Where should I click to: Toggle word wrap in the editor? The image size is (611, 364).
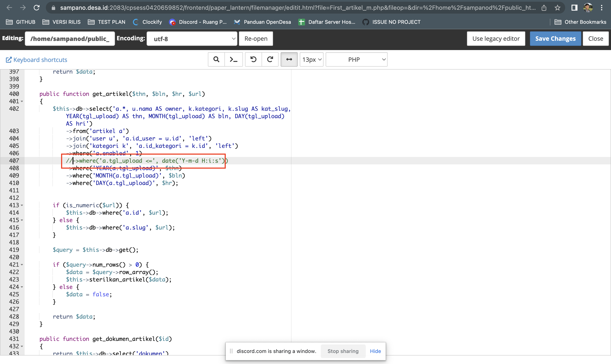(x=289, y=59)
